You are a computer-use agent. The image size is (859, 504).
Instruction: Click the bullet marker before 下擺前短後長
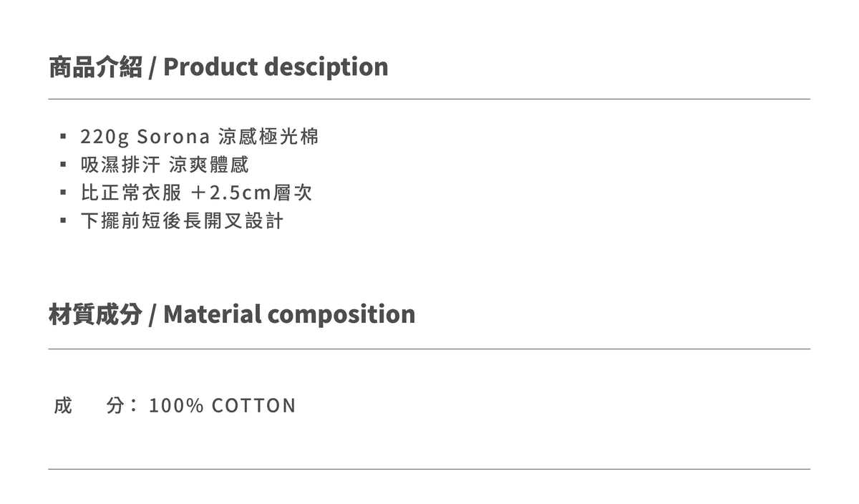pos(64,220)
